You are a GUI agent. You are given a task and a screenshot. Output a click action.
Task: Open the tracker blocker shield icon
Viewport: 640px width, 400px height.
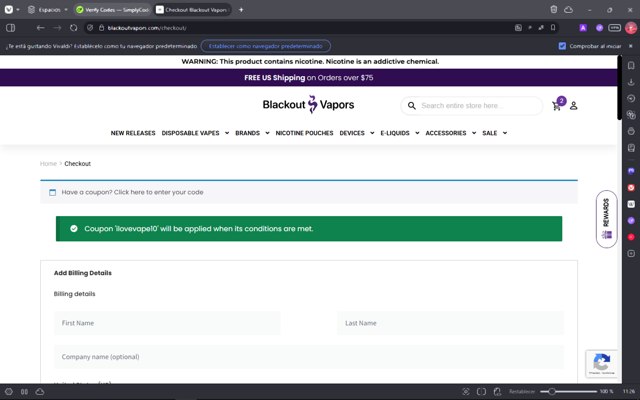(x=90, y=28)
